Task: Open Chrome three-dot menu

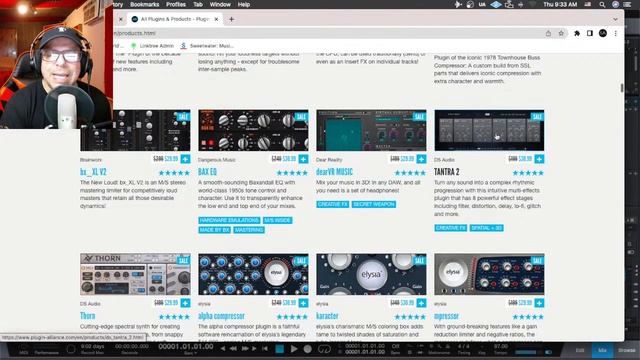Action: coord(616,33)
